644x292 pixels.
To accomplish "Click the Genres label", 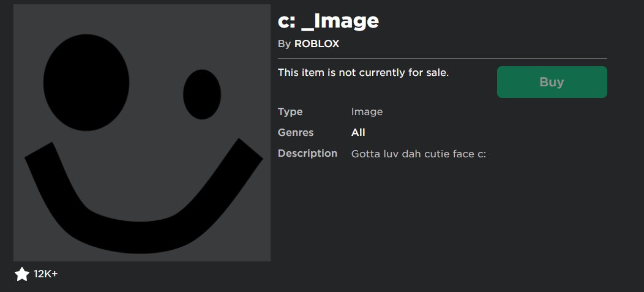I will click(295, 133).
